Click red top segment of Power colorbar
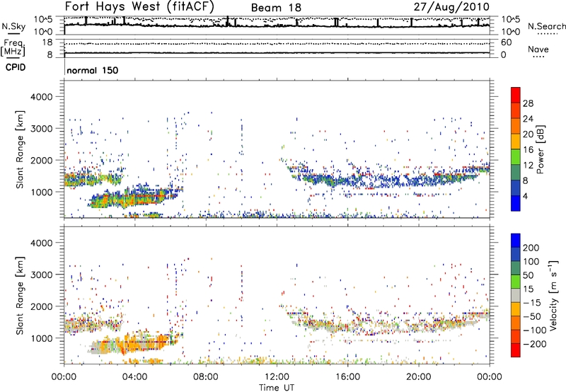The height and width of the screenshot is (392, 566). click(516, 96)
